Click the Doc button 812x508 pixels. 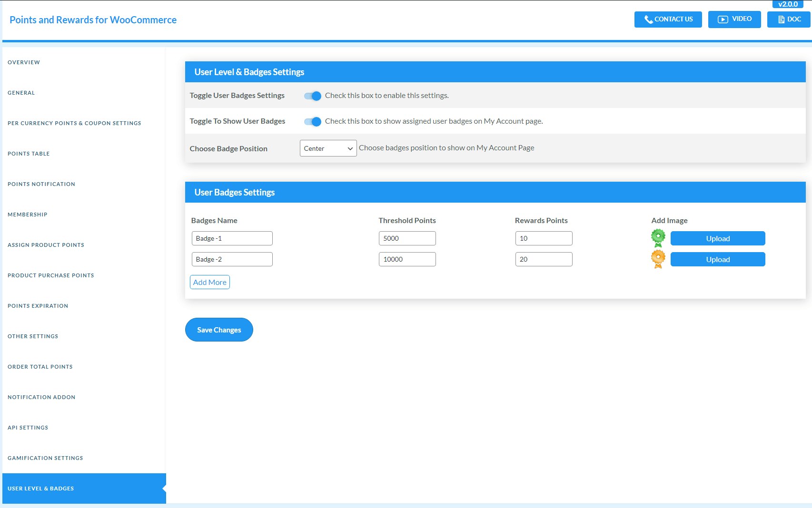point(789,20)
